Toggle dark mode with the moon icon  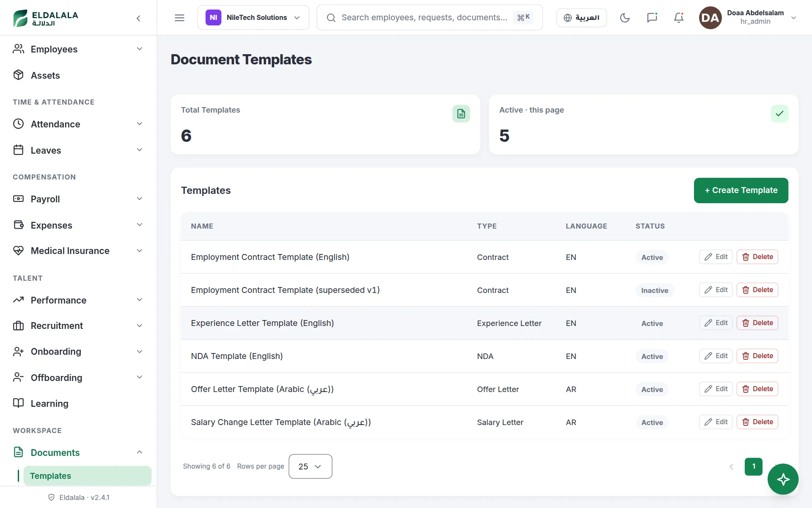tap(625, 18)
